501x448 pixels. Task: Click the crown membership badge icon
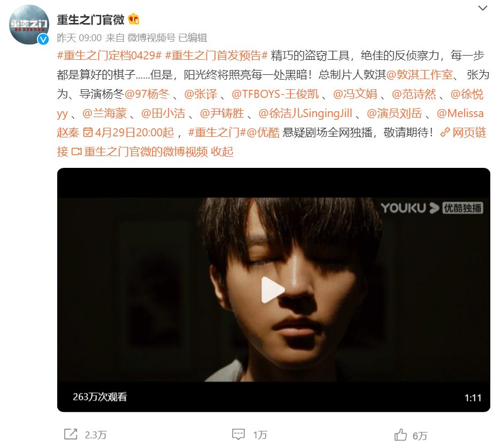coord(134,19)
